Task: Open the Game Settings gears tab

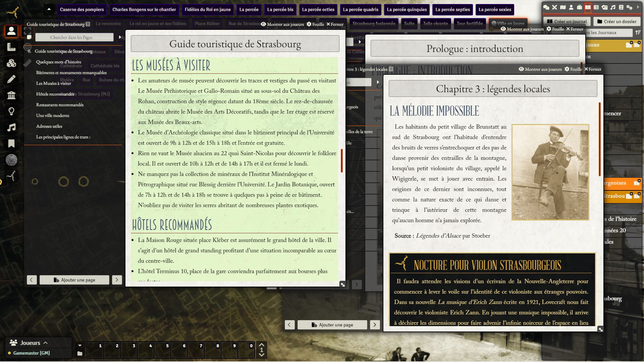Action: 629,7
